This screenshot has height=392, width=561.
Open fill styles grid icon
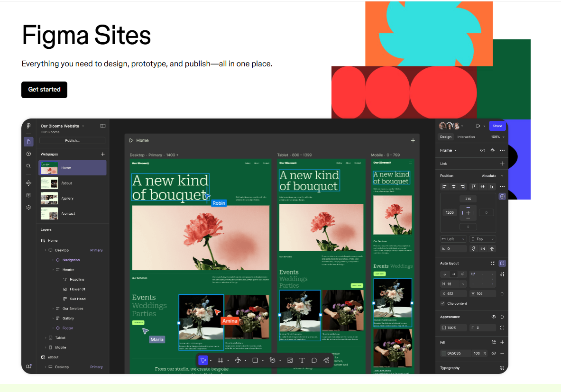pos(493,342)
